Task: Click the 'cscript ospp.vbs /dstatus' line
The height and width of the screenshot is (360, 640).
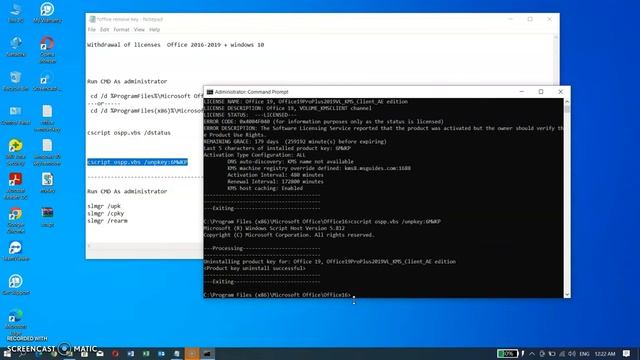Action: pos(129,133)
